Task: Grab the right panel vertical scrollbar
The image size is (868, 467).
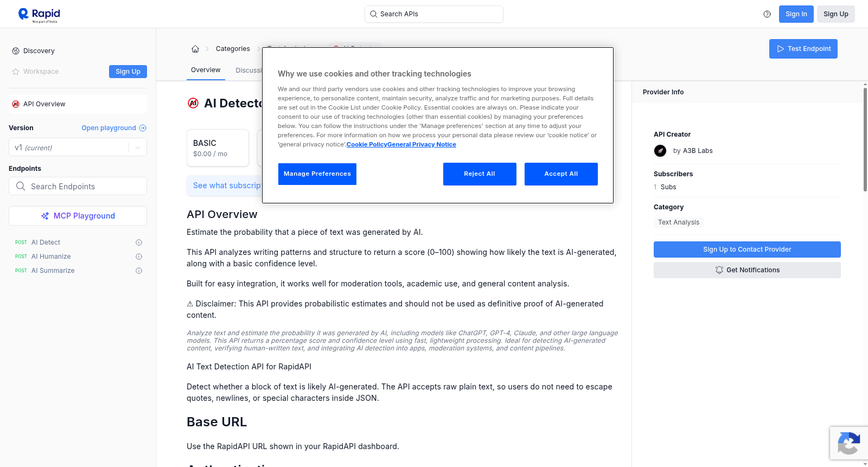Action: click(x=865, y=139)
